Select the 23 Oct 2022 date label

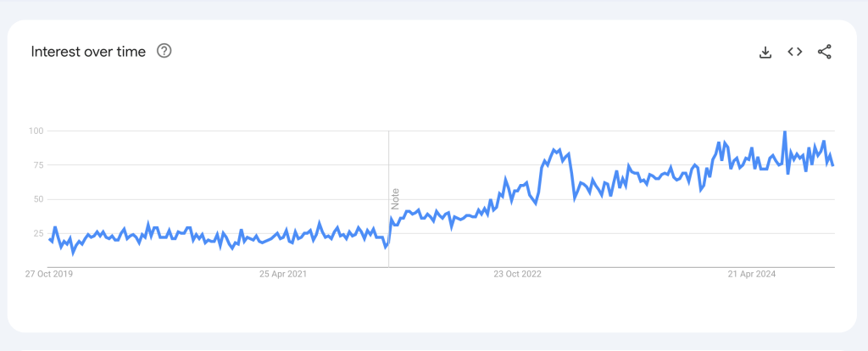pyautogui.click(x=517, y=274)
